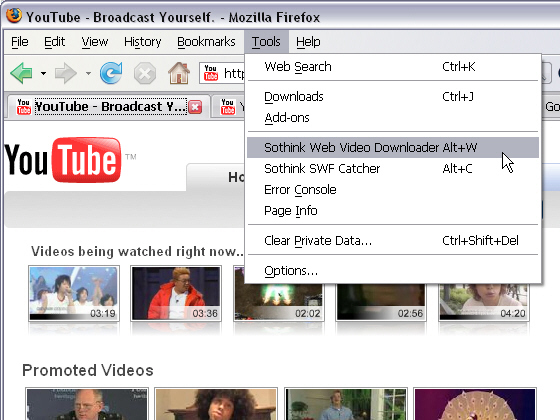Screen dimensions: 560x420
Task: Open the History menu in menu bar
Action: tap(142, 42)
